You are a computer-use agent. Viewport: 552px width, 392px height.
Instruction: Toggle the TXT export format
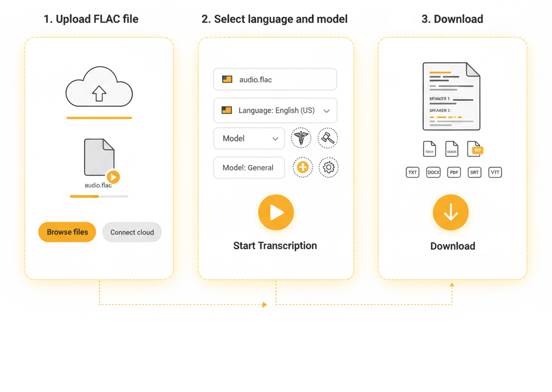point(412,172)
